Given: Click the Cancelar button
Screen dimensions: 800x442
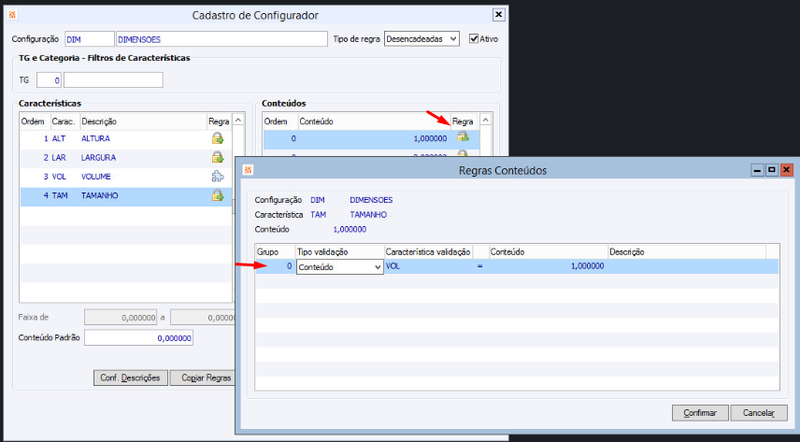Looking at the screenshot, I should 759,413.
